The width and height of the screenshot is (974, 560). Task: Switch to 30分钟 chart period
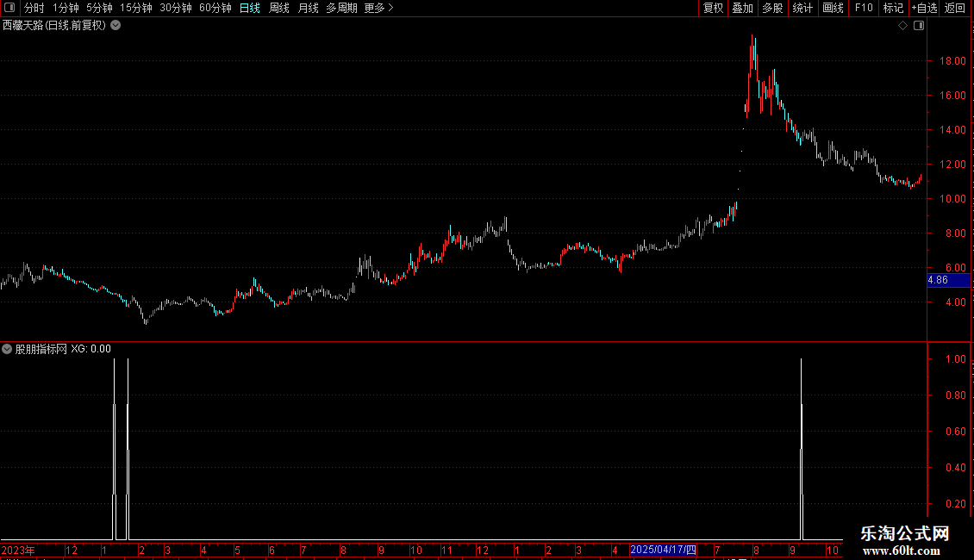click(x=176, y=8)
